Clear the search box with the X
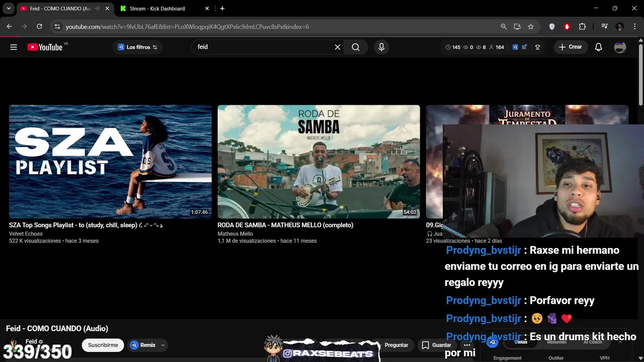Viewport: 644px width, 362px height. [338, 47]
